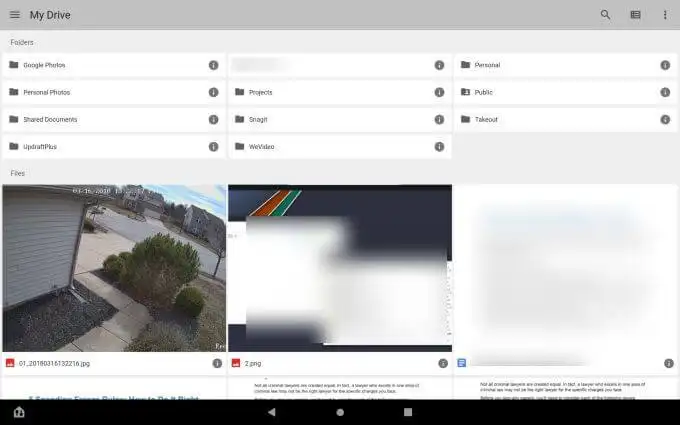Show info for Personal Photos folder
The image size is (680, 425).
pos(213,92)
